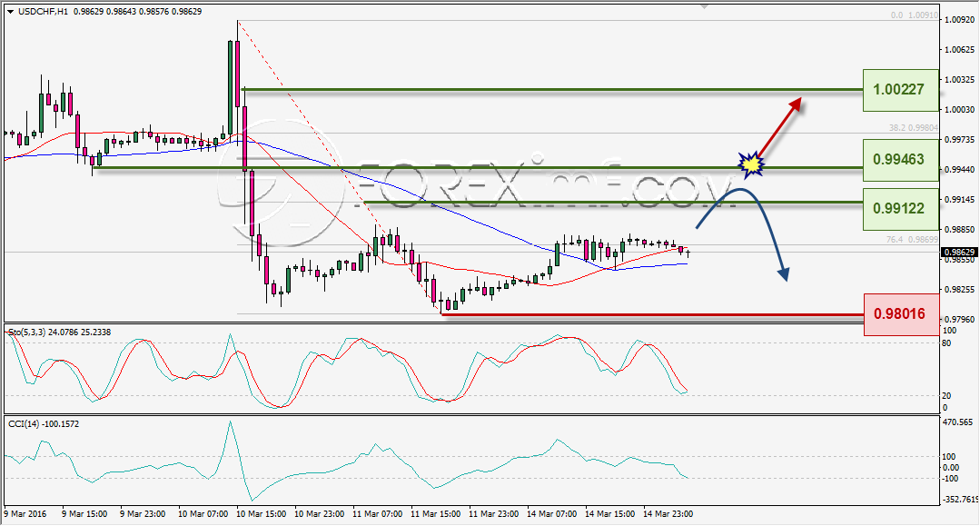Click price axis value 0.98850
This screenshot has width=980, height=526.
point(959,230)
